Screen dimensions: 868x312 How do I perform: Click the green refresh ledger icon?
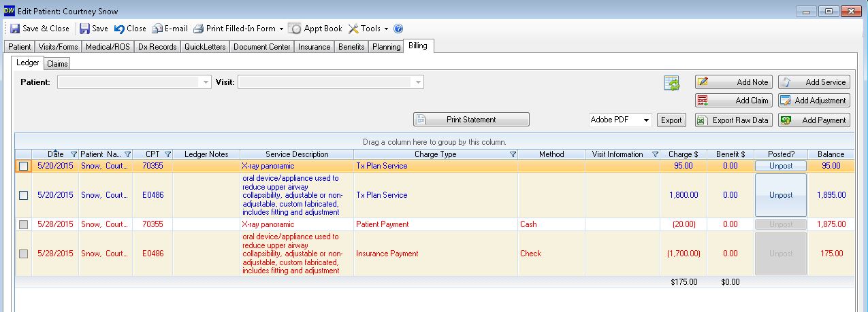[x=672, y=83]
